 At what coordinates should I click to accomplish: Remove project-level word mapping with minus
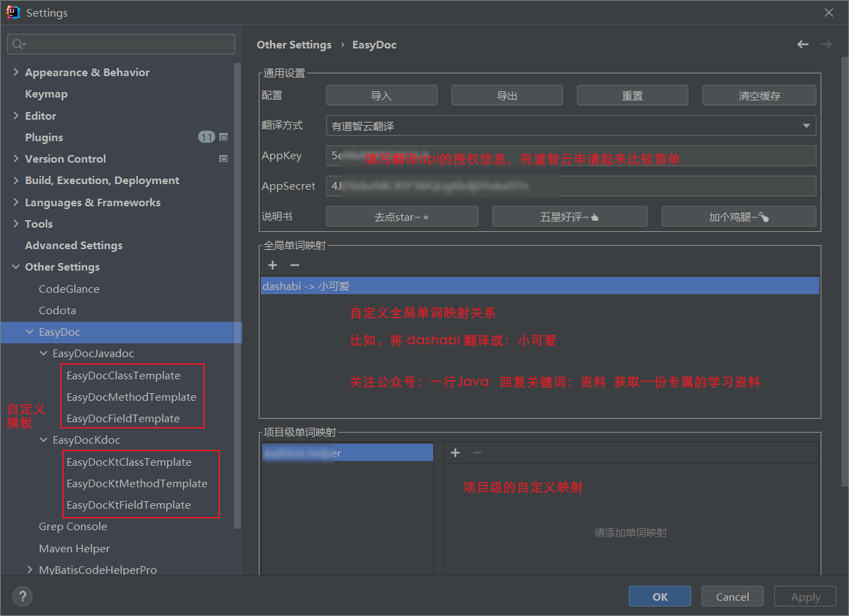(477, 453)
